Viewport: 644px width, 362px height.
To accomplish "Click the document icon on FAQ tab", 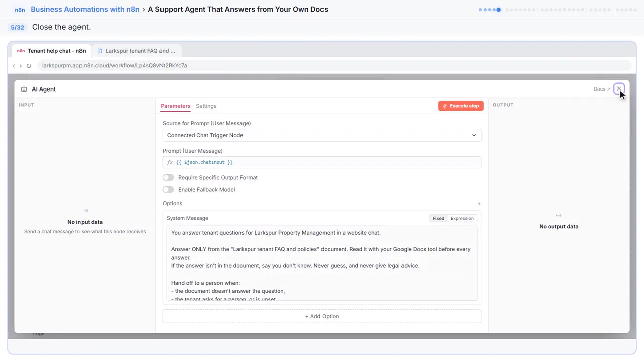I will pos(100,51).
